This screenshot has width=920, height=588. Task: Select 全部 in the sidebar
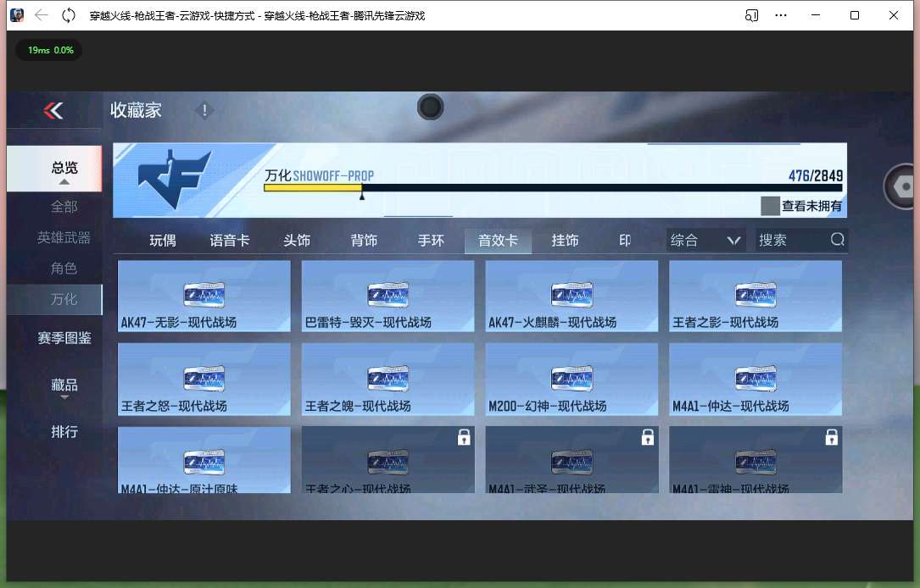point(64,207)
